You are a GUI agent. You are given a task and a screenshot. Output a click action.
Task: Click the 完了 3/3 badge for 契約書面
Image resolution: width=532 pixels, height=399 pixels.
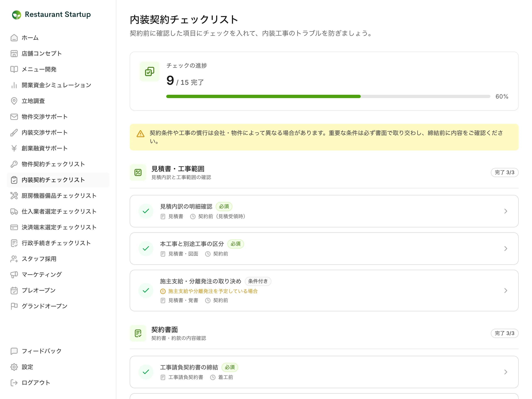coord(504,333)
